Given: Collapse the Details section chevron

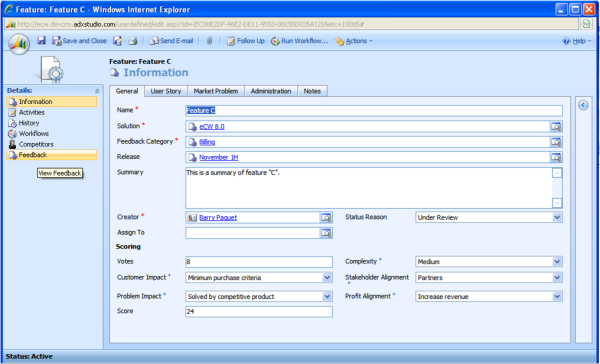Looking at the screenshot, I should point(97,91).
